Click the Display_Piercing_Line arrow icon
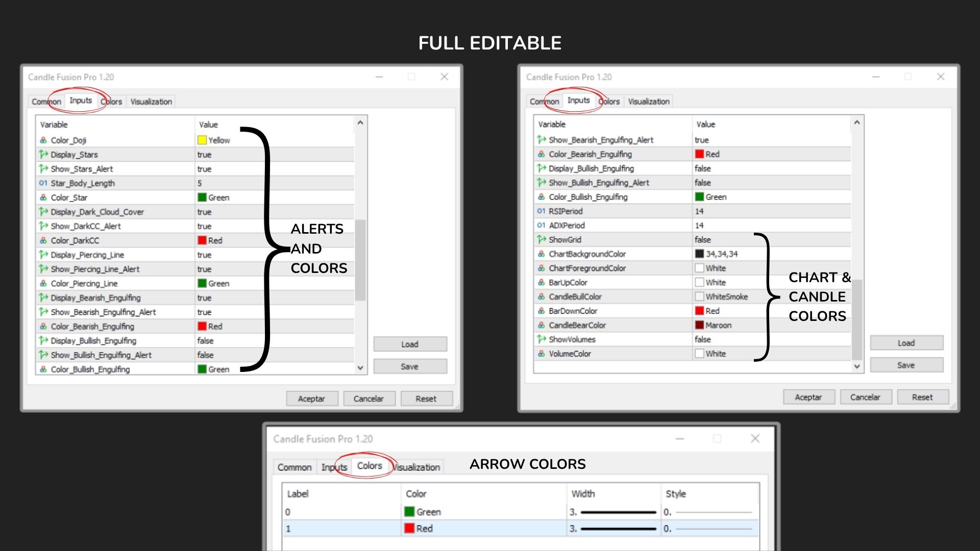980x551 pixels. [43, 255]
